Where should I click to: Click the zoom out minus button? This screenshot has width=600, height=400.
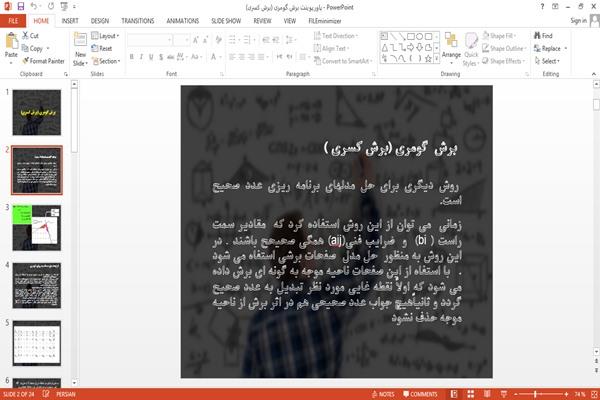pyautogui.click(x=516, y=394)
